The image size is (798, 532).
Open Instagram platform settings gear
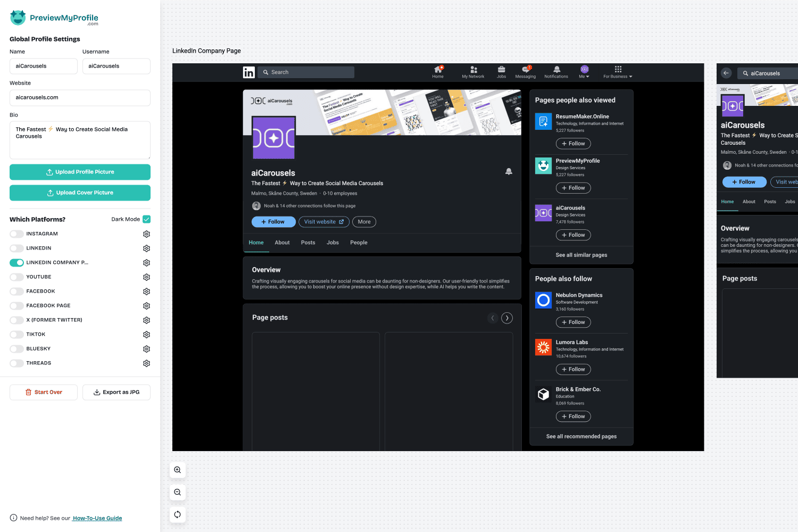[x=146, y=234]
